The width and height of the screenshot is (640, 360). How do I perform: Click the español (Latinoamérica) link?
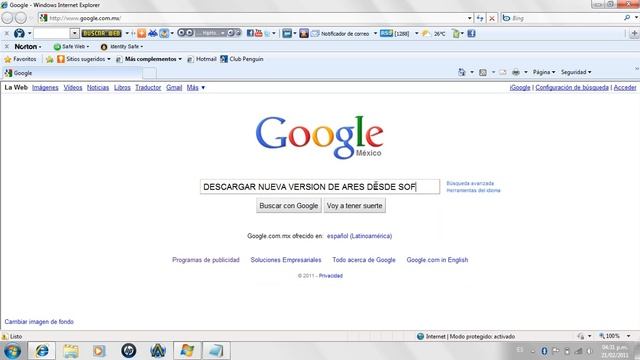click(x=359, y=236)
